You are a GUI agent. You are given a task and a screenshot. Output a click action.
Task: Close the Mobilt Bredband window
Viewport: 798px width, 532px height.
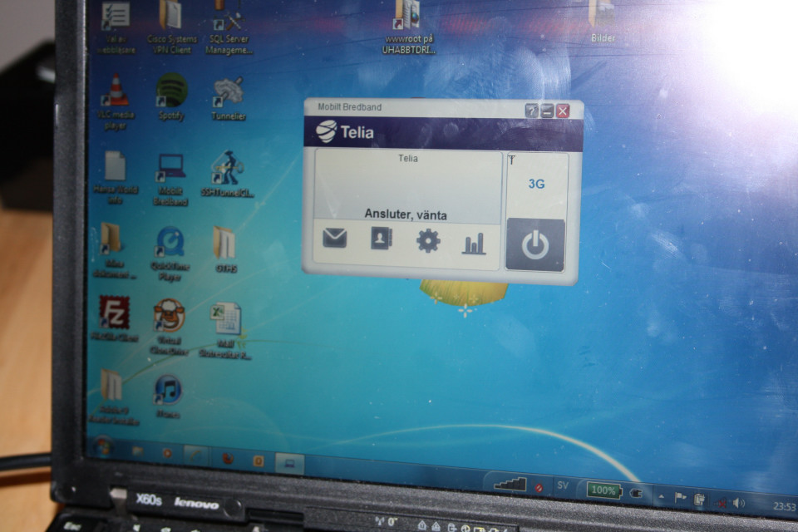point(563,111)
